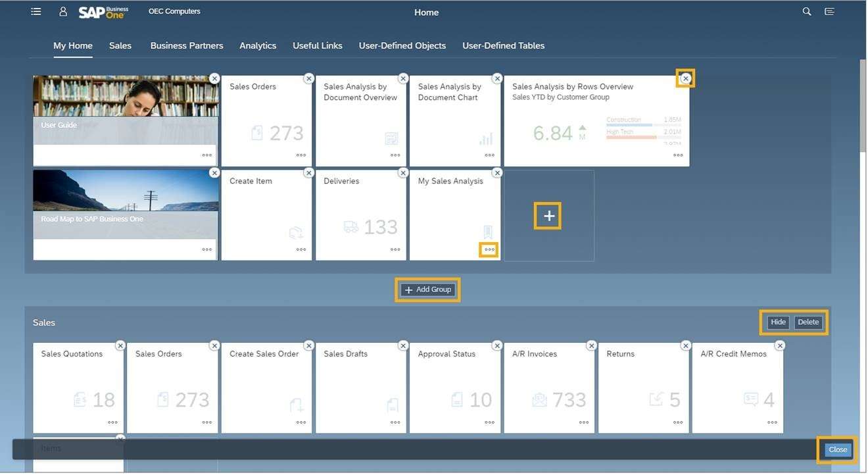
Task: Open more options on My Sales Analysis tile
Action: [489, 250]
